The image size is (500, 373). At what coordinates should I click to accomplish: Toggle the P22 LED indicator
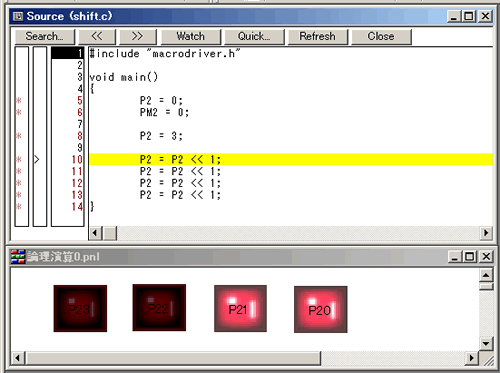tap(159, 308)
